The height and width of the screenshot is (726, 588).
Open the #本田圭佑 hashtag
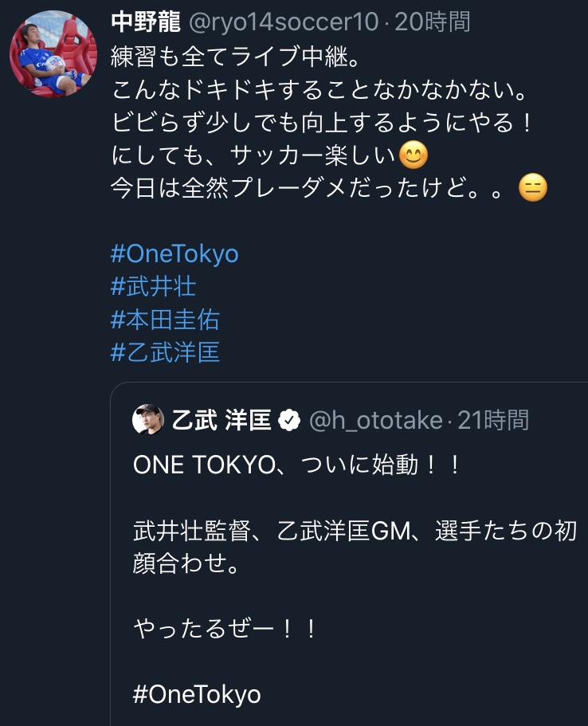click(165, 320)
